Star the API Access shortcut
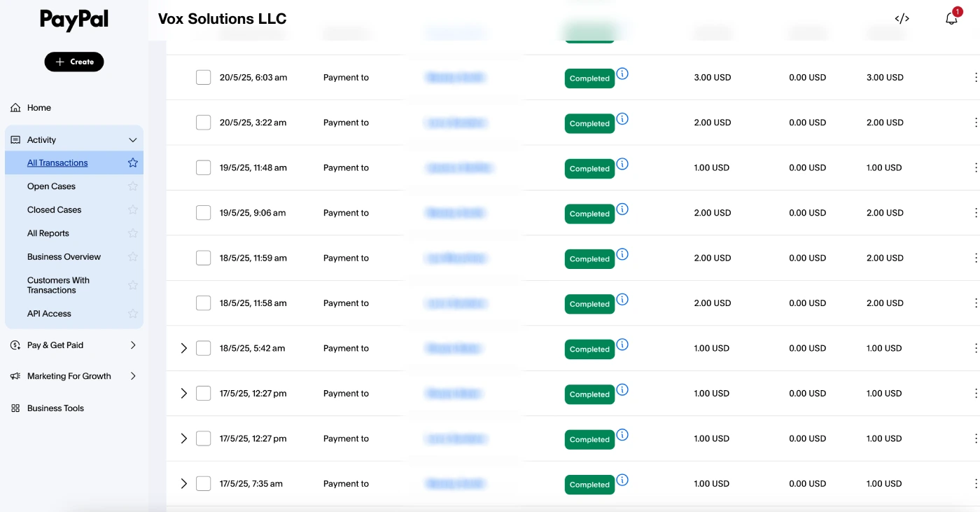This screenshot has height=512, width=980. pos(132,313)
